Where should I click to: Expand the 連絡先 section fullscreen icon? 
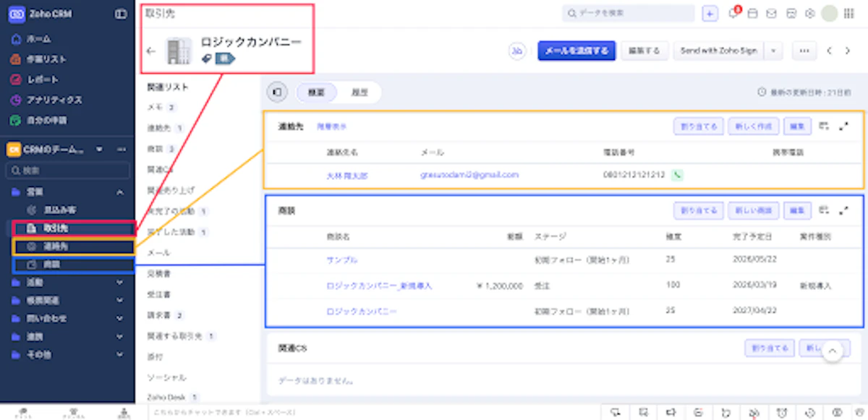point(843,126)
